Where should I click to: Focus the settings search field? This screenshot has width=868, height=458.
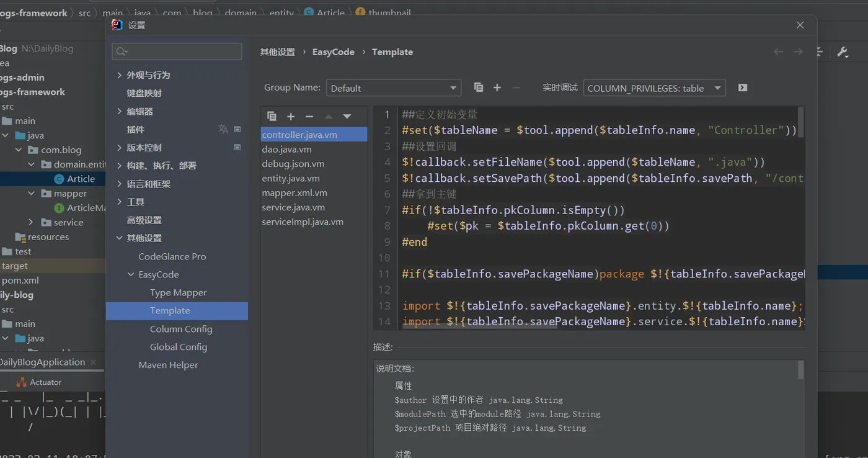tap(177, 52)
